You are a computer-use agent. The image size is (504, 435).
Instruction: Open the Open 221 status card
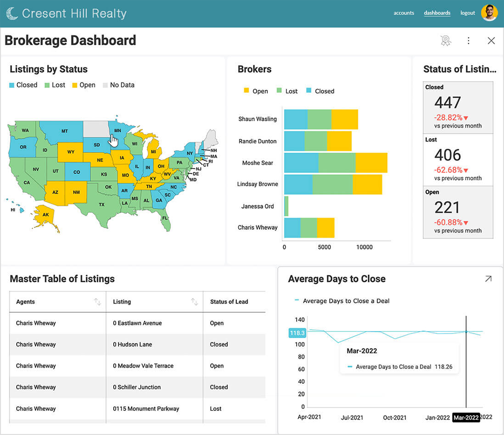click(x=458, y=212)
